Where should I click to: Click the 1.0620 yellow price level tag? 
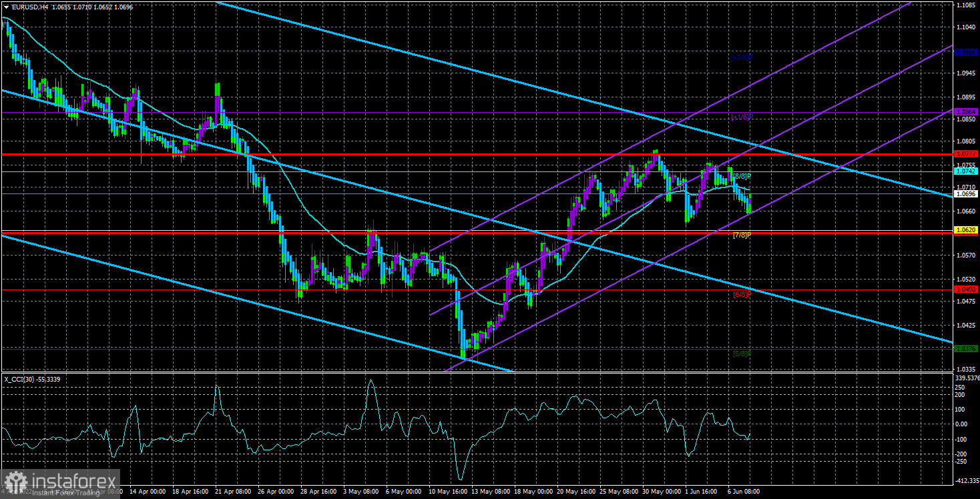click(x=966, y=230)
